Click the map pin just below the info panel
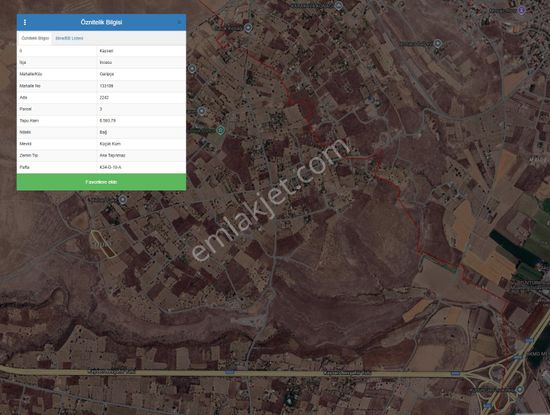550x415 pixels. pyautogui.click(x=122, y=200)
